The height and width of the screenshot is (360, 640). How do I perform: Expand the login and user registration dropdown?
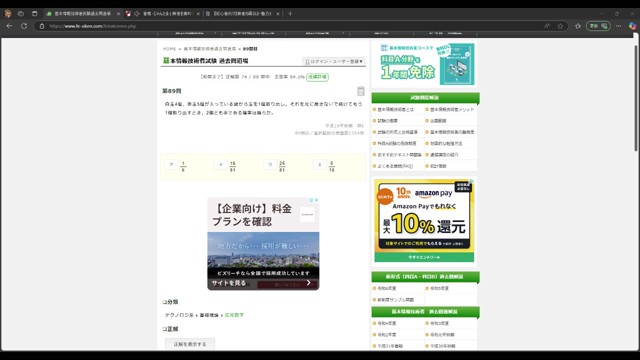coord(334,61)
